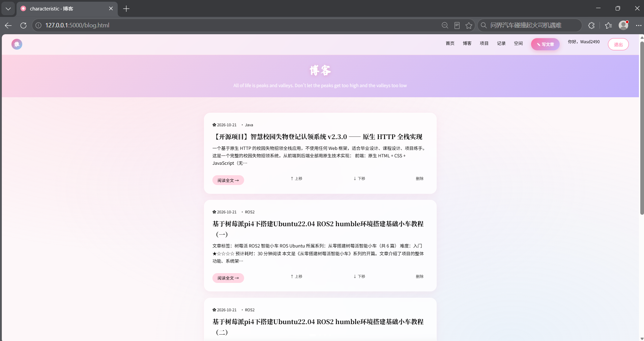Open browser settings and more menu

(639, 25)
